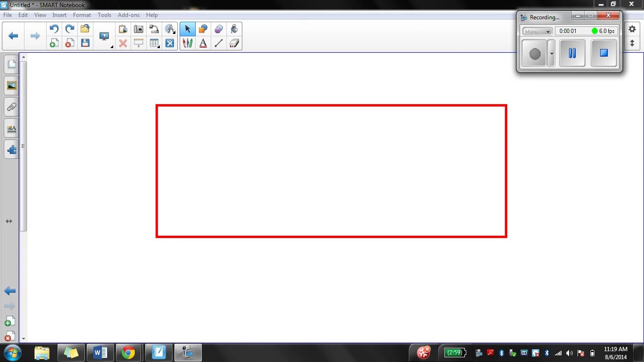Open the Gallery sidebar tab
Image resolution: width=644 pixels, height=362 pixels.
pyautogui.click(x=11, y=85)
